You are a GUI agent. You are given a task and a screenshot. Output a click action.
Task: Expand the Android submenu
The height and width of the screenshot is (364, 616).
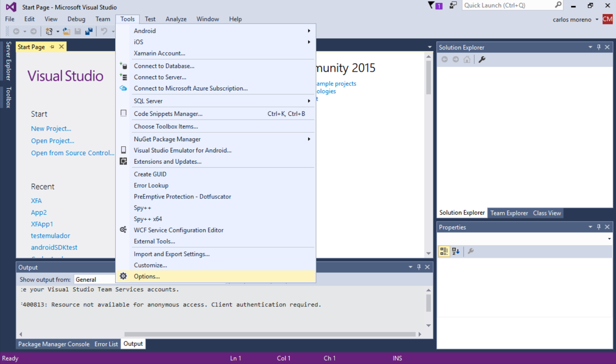[216, 31]
